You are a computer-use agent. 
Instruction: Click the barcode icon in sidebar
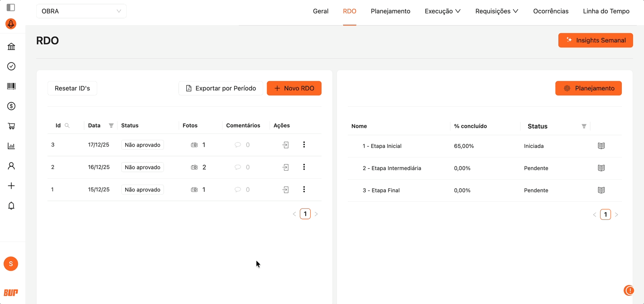tap(11, 86)
